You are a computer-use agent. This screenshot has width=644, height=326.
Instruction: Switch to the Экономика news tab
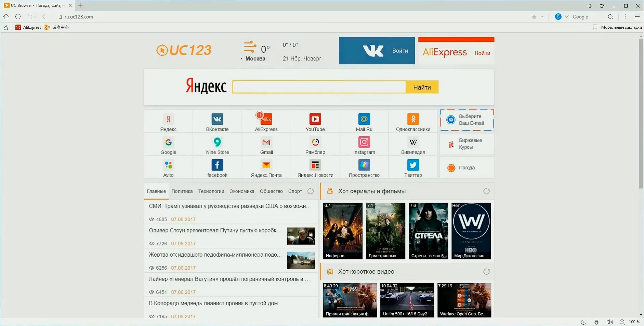[242, 191]
